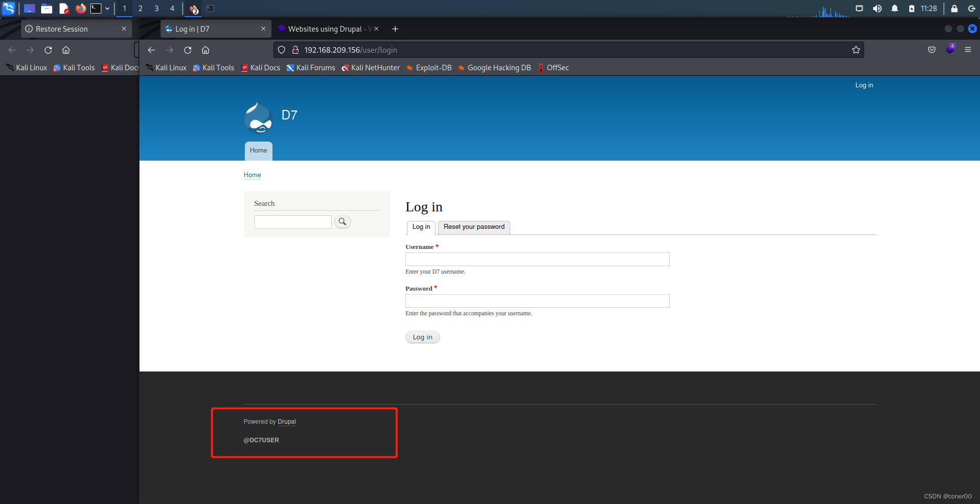Submit the form with 'Log in' button
The image size is (980, 504).
coord(423,337)
